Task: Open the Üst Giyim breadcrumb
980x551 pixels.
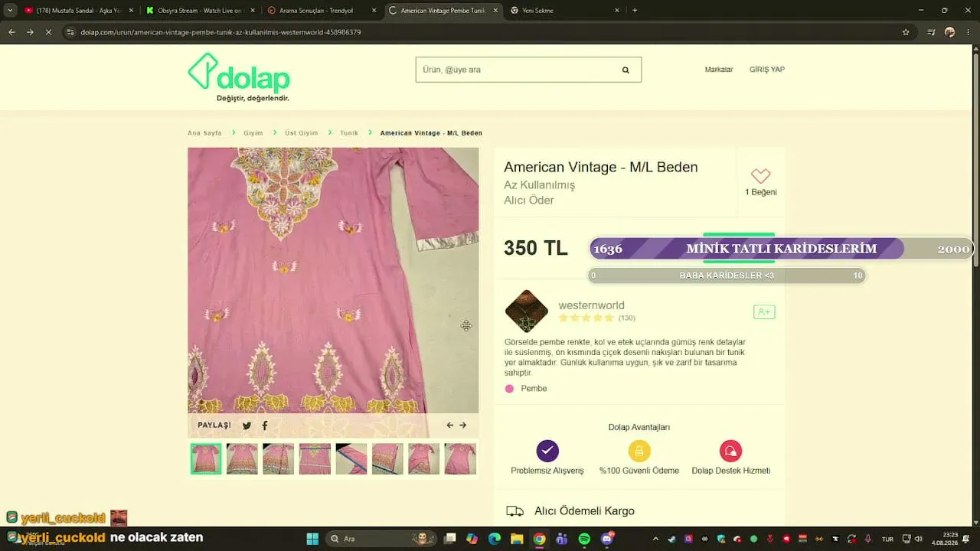Action: [301, 133]
